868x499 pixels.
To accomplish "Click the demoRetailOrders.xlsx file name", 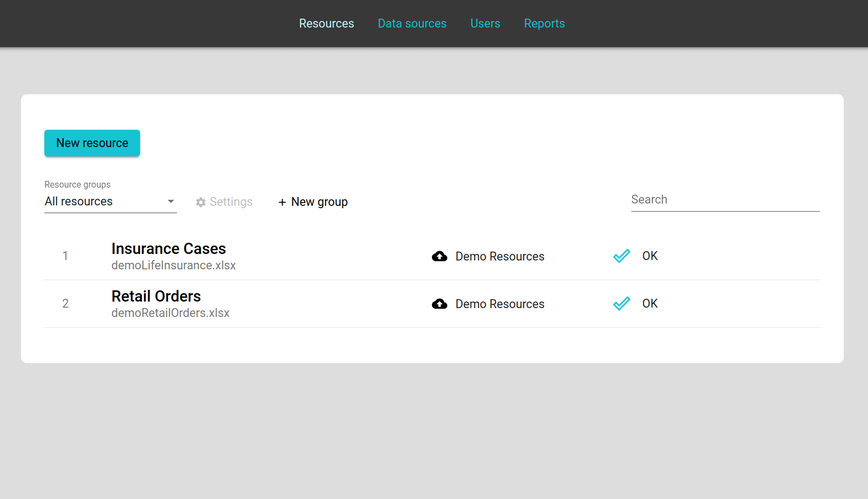I will point(170,313).
